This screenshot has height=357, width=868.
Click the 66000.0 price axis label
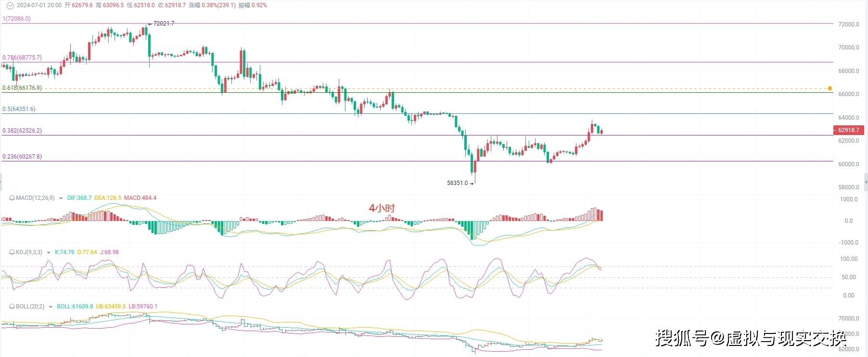click(x=849, y=94)
